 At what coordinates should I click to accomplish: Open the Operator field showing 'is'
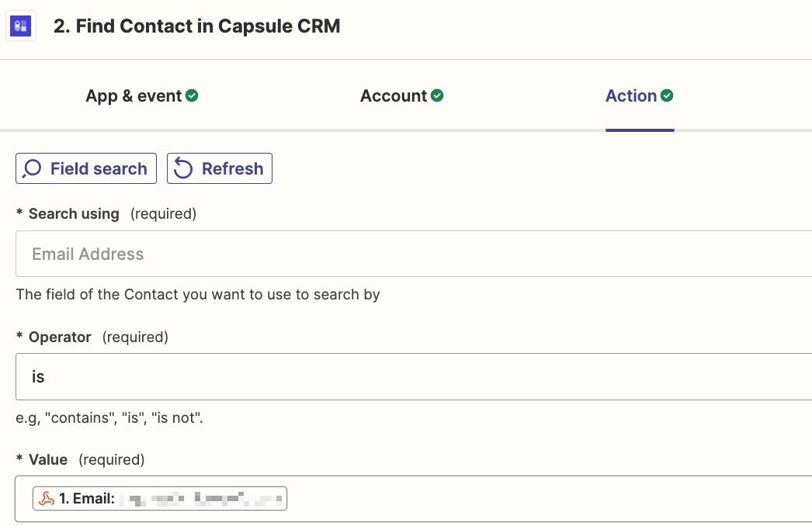(414, 377)
